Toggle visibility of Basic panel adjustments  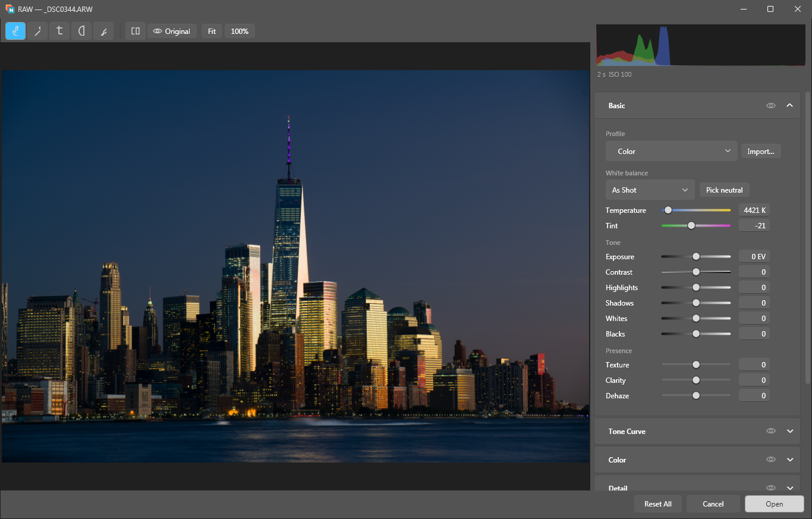[771, 105]
